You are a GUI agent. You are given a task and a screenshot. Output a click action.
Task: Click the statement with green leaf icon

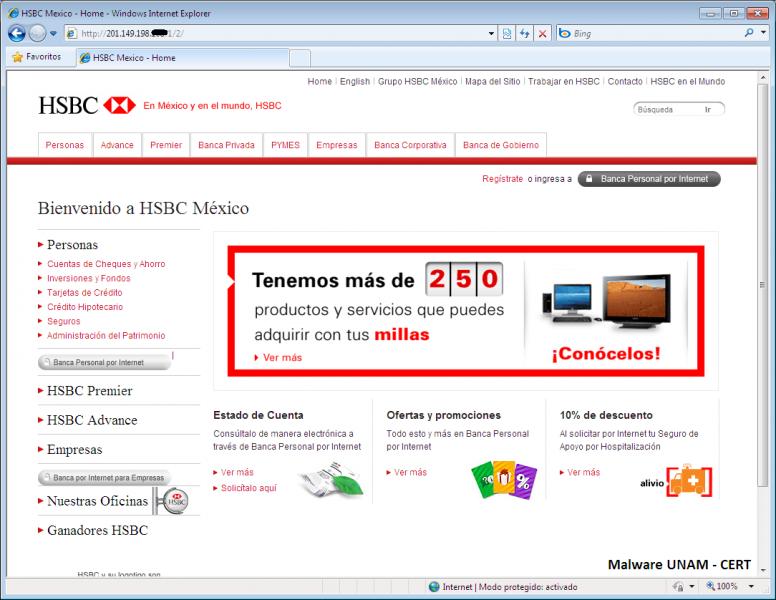point(332,479)
